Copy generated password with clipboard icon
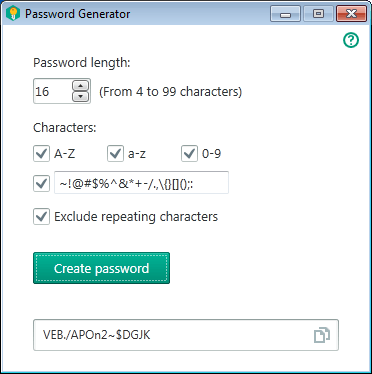 322,335
